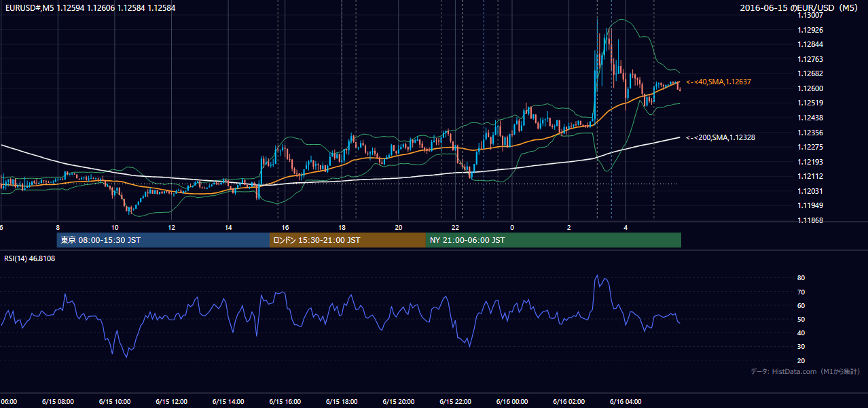Click price axis value 1.12031

point(810,191)
